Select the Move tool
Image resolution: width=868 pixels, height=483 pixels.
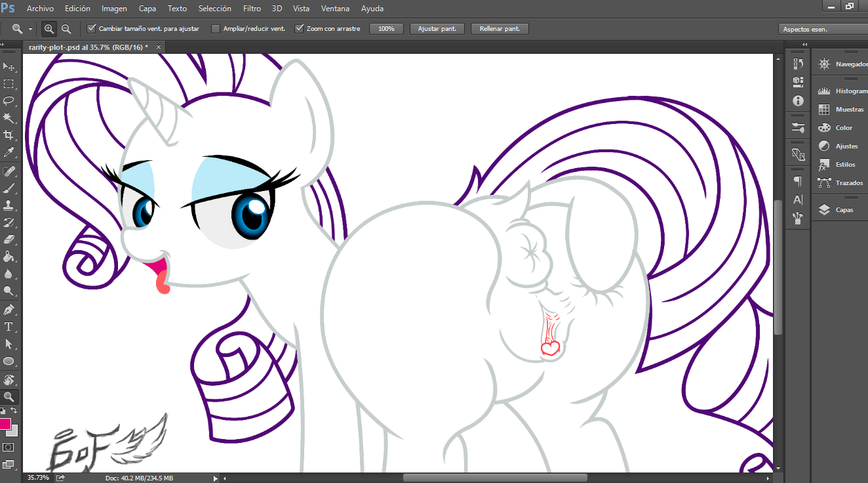(9, 67)
